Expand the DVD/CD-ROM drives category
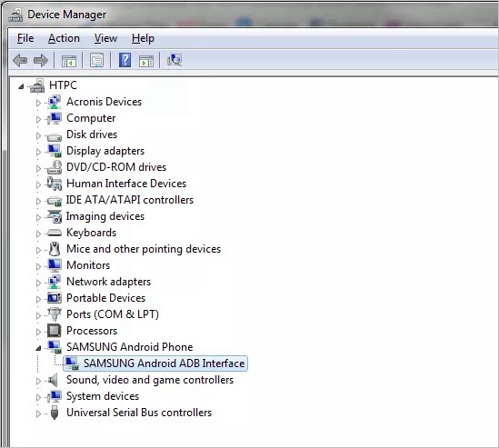 tap(38, 168)
